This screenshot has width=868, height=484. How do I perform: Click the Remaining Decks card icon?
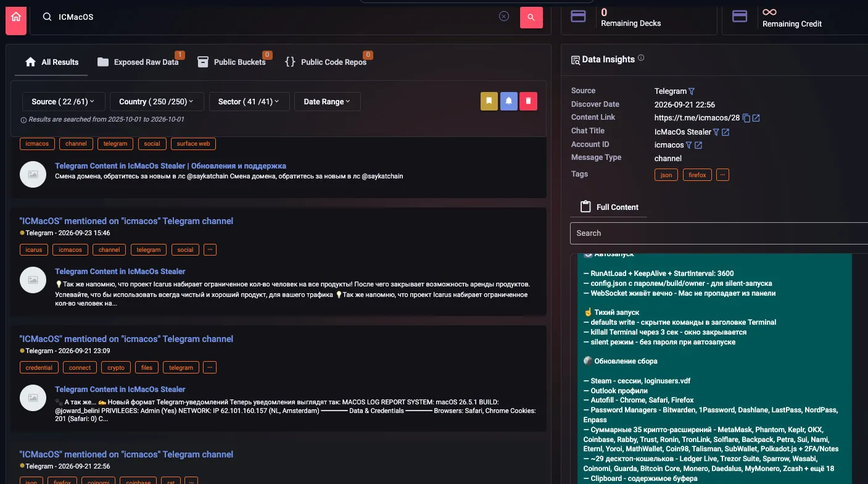click(x=578, y=16)
